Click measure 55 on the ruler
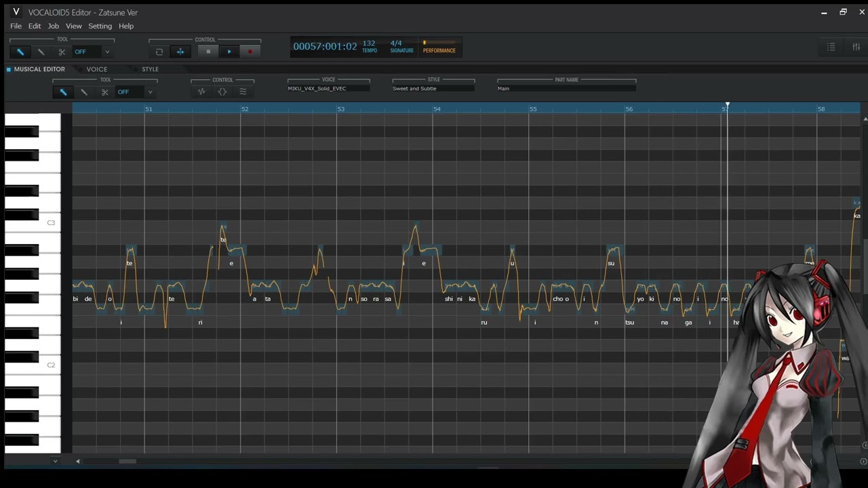Viewport: 868px width, 488px height. pos(533,109)
